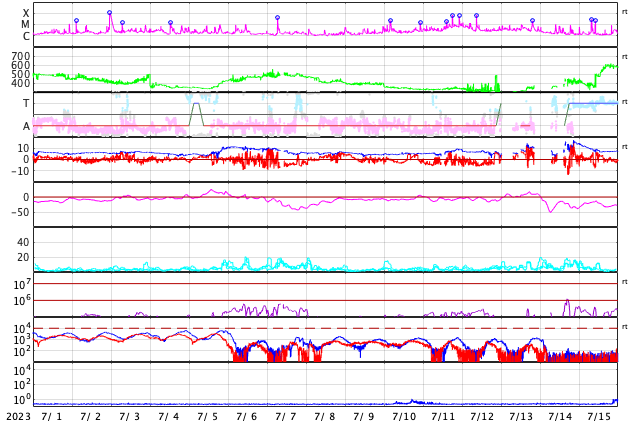
Task: Click the flare marker on 7/12
Action: tap(477, 16)
